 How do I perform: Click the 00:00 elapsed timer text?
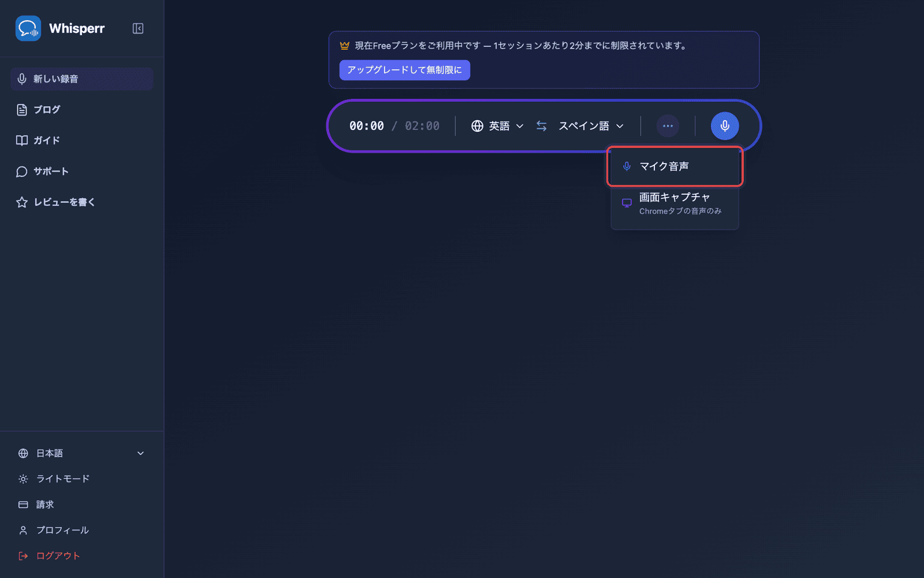pyautogui.click(x=367, y=126)
